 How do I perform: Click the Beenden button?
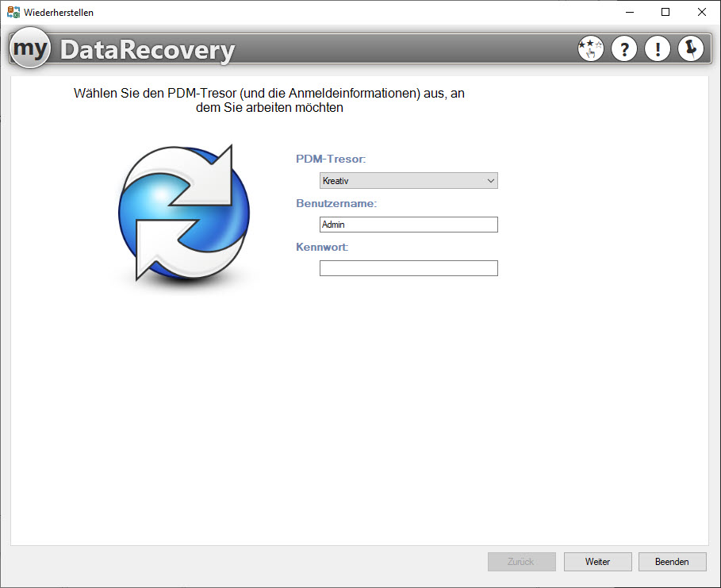[x=673, y=562]
